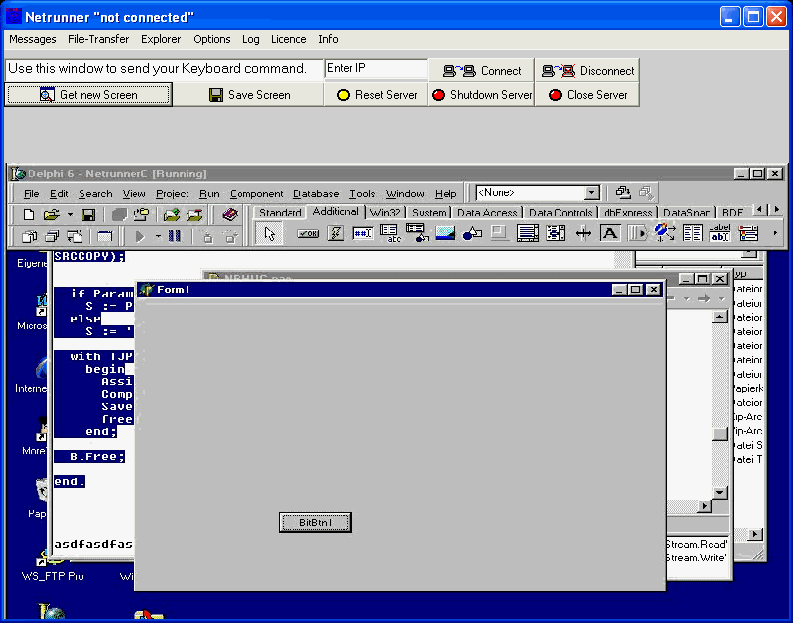The image size is (793, 623).
Task: Open the dropdown arrow beside Delphi's Open icon
Action: 70,215
